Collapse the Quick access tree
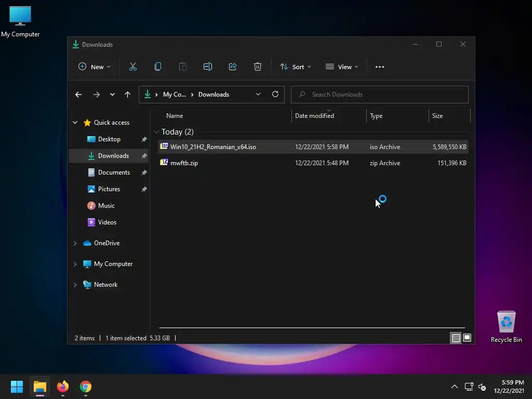 pos(75,123)
